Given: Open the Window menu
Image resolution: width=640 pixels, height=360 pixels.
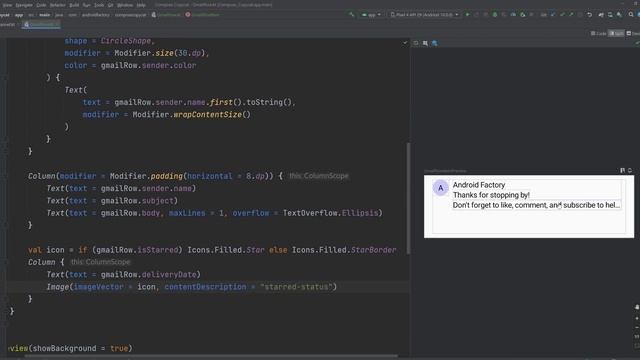Looking at the screenshot, I should click(125, 5).
